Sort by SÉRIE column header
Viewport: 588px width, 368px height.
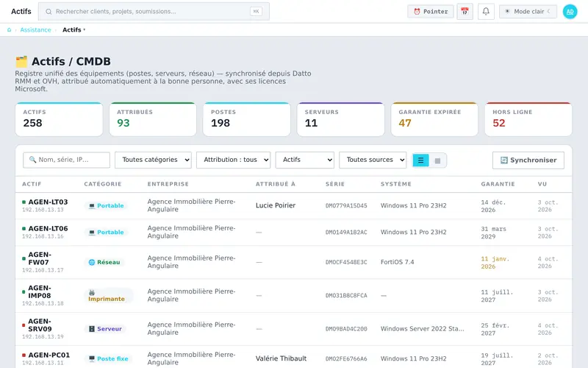pyautogui.click(x=335, y=184)
